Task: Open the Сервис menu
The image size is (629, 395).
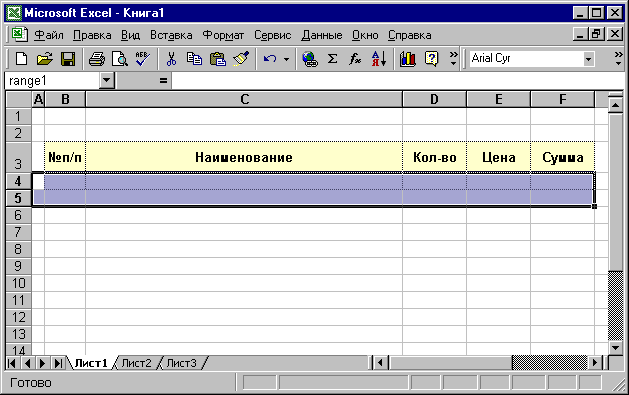Action: point(272,35)
